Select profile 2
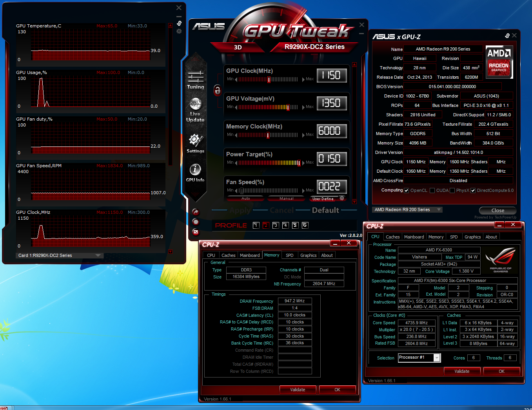The width and height of the screenshot is (532, 410). coord(266,225)
